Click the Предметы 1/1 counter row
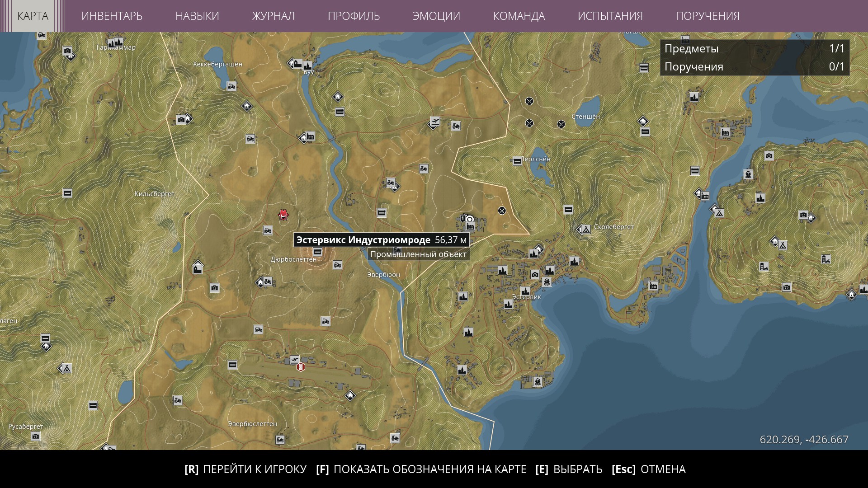The width and height of the screenshot is (868, 488). click(755, 48)
